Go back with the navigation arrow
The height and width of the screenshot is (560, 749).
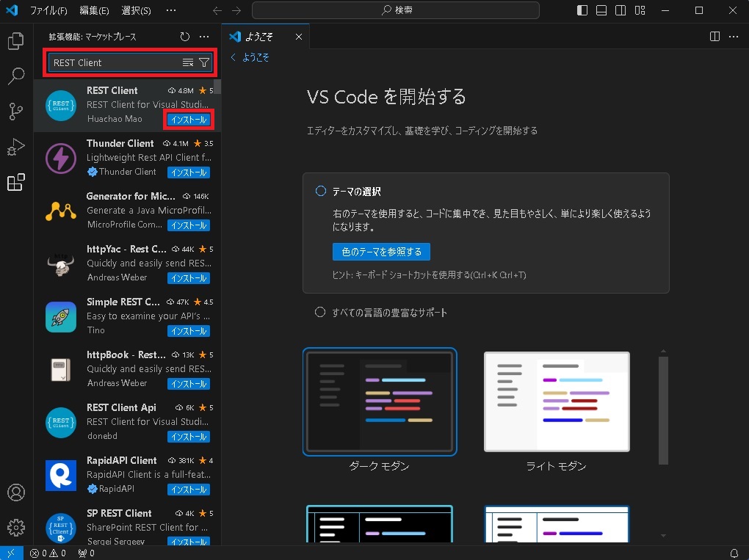click(217, 10)
